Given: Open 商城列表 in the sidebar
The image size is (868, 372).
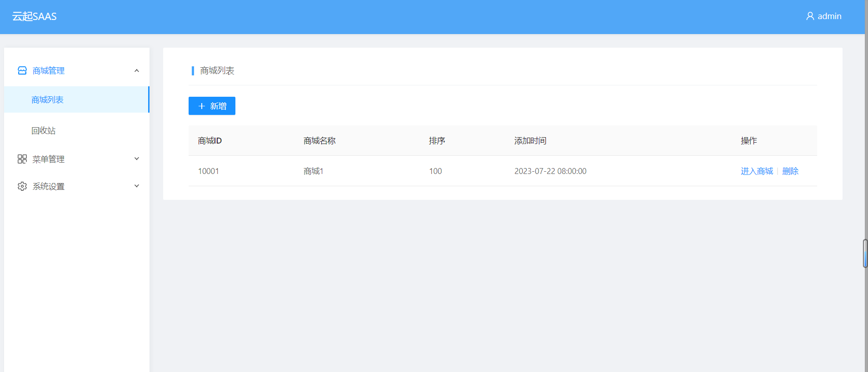Looking at the screenshot, I should click(47, 99).
